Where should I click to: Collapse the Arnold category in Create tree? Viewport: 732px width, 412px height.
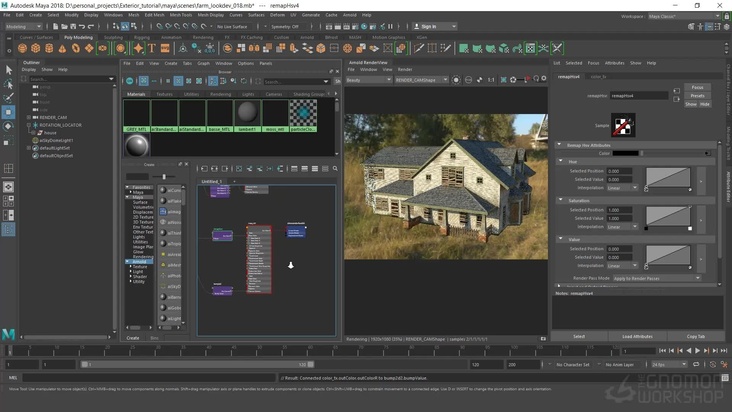pos(127,262)
